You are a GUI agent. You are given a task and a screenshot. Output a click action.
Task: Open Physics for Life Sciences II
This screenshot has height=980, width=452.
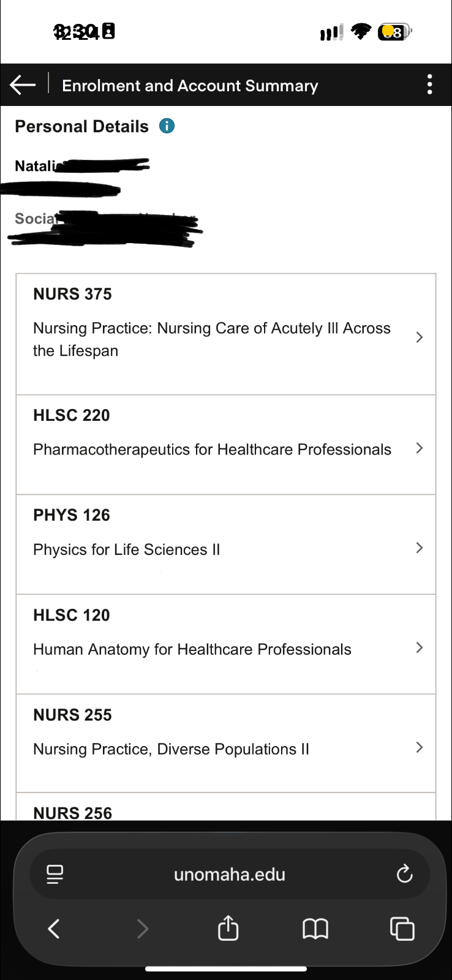click(x=127, y=549)
